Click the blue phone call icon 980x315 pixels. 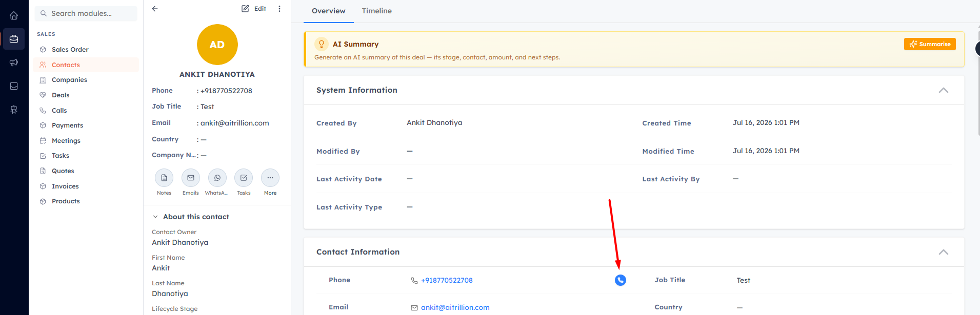[x=620, y=280]
